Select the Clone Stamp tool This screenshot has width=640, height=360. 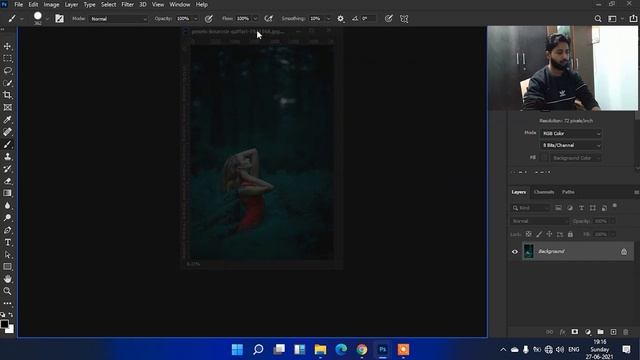(7, 157)
